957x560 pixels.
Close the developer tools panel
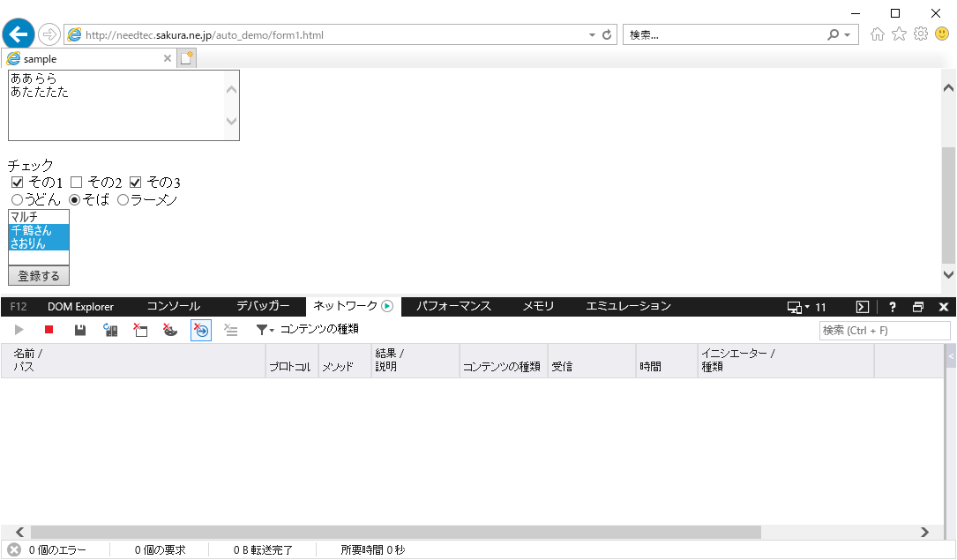pyautogui.click(x=944, y=307)
